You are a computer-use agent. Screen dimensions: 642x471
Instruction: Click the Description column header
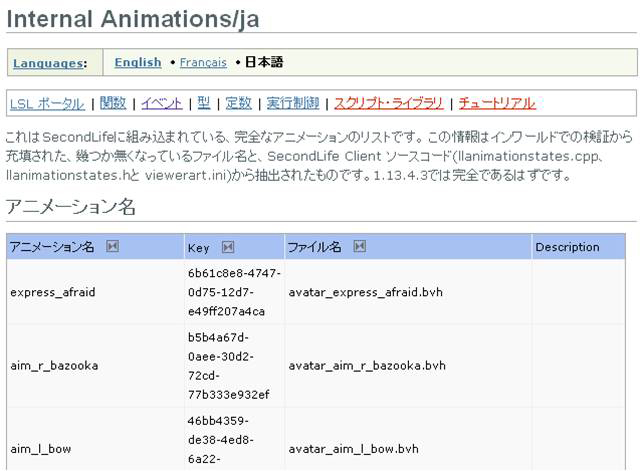[567, 247]
